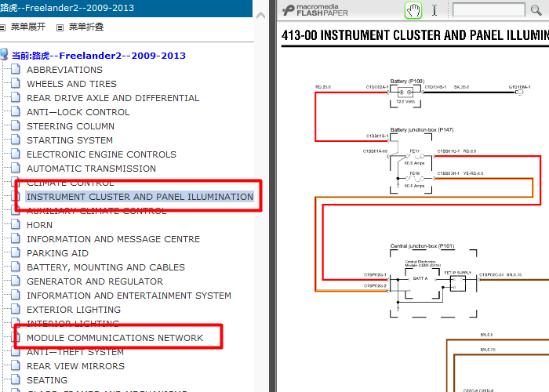This screenshot has width=549, height=392.
Task: Open INFORMATION AND MESSAGE CENTRE
Action: (x=114, y=239)
